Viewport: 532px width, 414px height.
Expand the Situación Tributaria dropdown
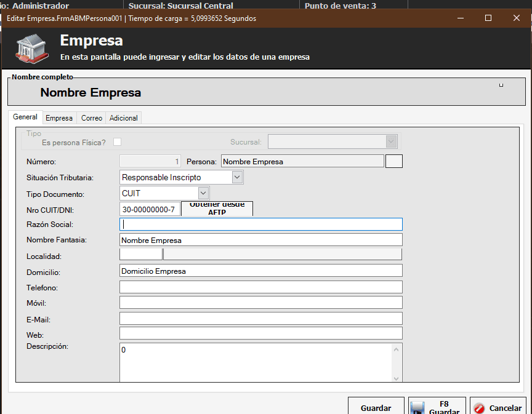point(238,177)
